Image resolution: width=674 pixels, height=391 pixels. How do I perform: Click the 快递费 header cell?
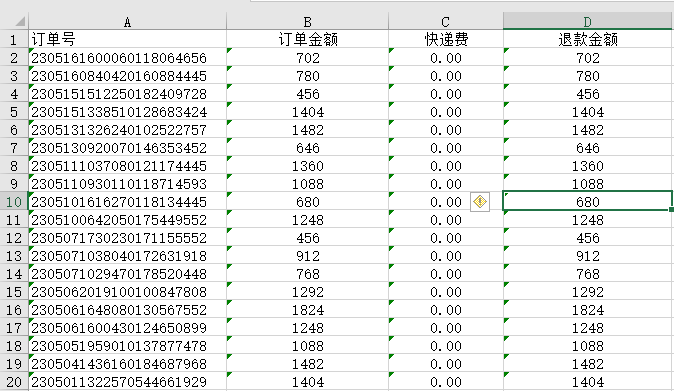click(446, 39)
